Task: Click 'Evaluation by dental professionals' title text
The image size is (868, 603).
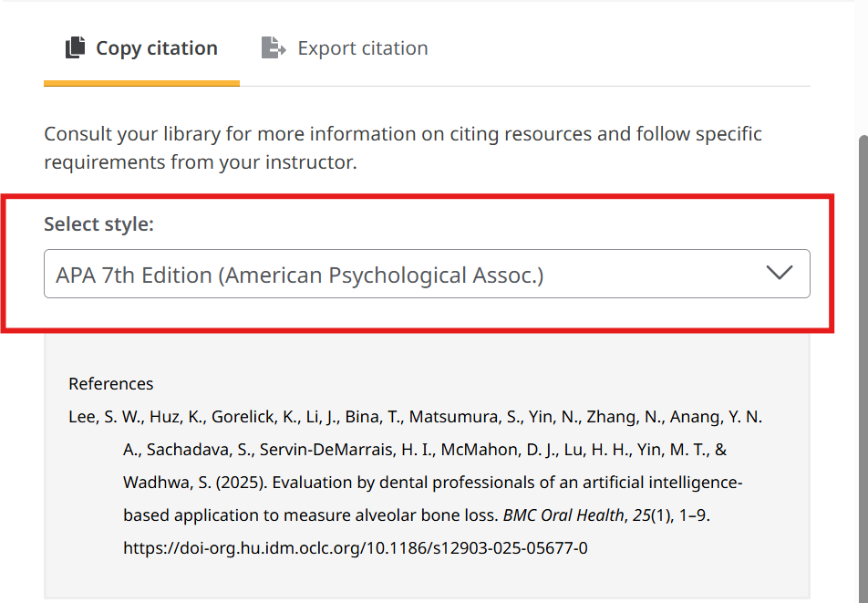Action: pos(383,483)
